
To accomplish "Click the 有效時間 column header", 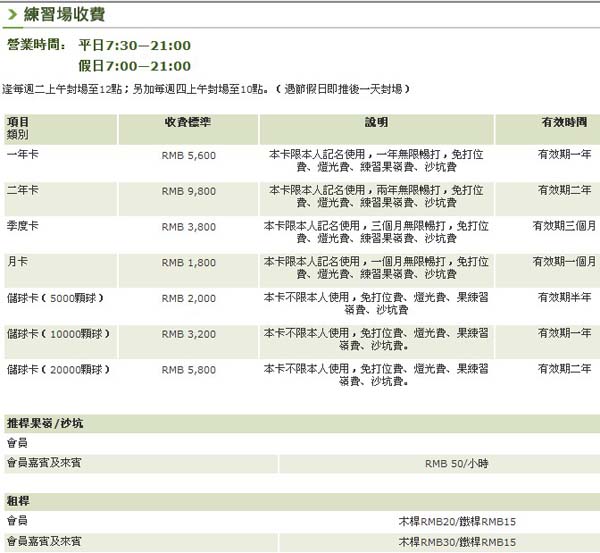I will click(564, 122).
